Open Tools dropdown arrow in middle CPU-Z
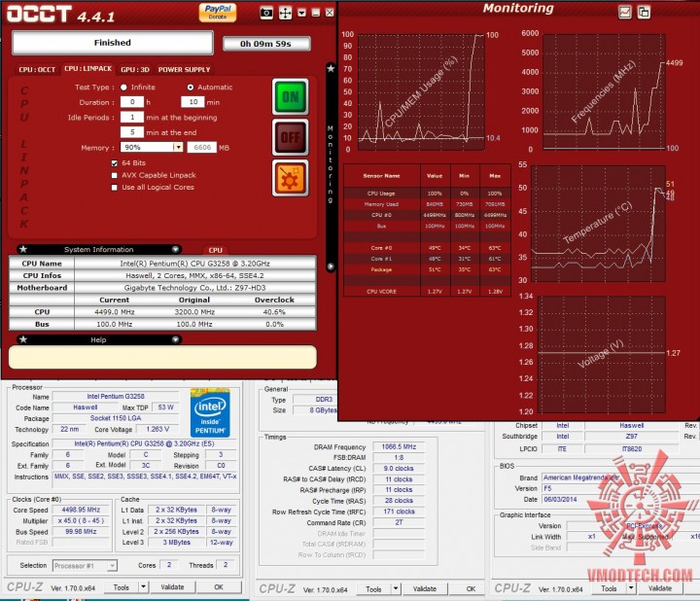The image size is (700, 601). pos(396,588)
